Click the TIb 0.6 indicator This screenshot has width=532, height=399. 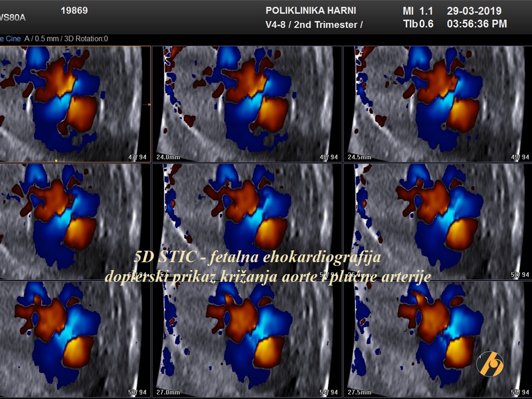point(418,24)
